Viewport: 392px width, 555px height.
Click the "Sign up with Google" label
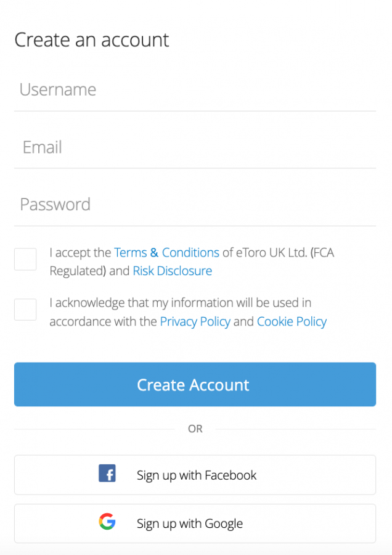[x=190, y=524]
